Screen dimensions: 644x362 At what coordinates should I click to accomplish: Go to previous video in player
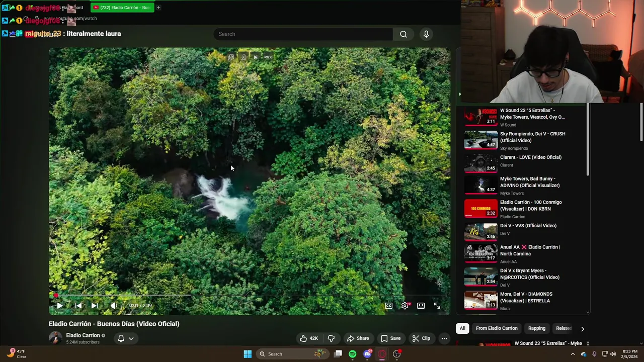pyautogui.click(x=78, y=305)
